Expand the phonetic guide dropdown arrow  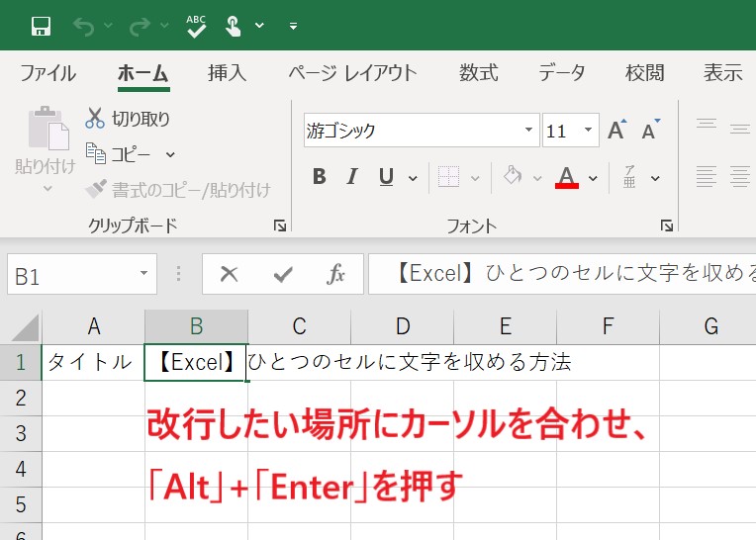[655, 179]
